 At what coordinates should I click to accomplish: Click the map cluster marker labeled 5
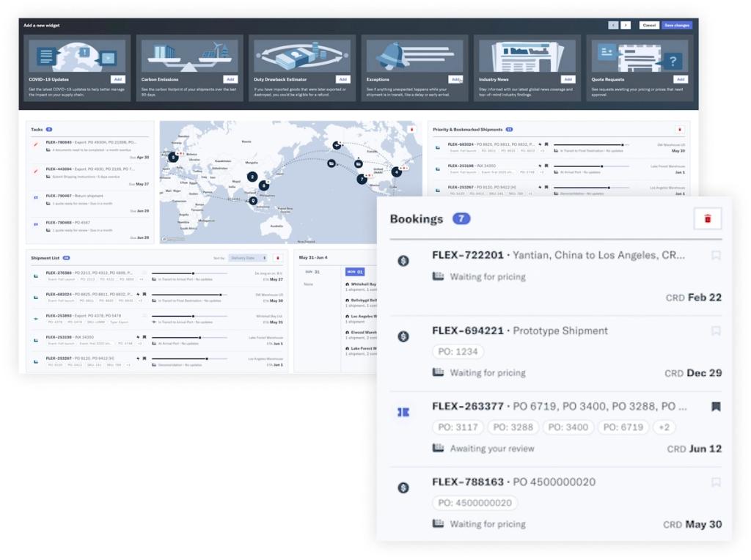173,157
